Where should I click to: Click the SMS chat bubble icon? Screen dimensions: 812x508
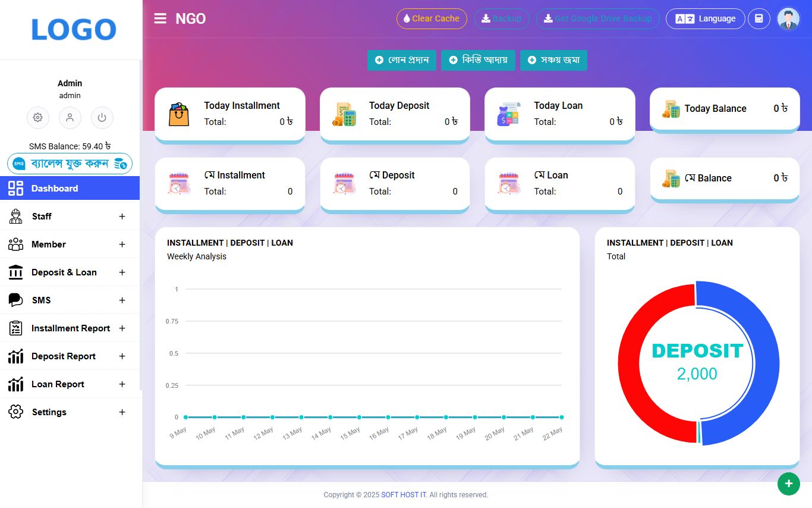coord(15,300)
